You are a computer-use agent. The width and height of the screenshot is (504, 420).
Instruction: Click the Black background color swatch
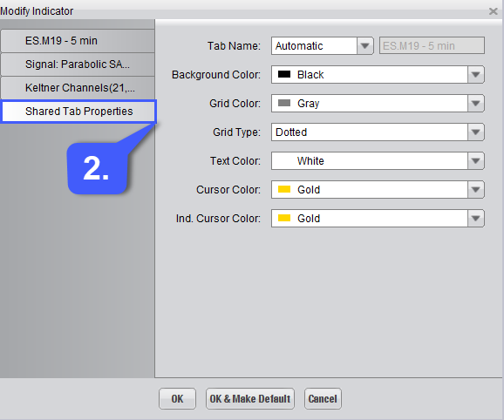coord(284,74)
